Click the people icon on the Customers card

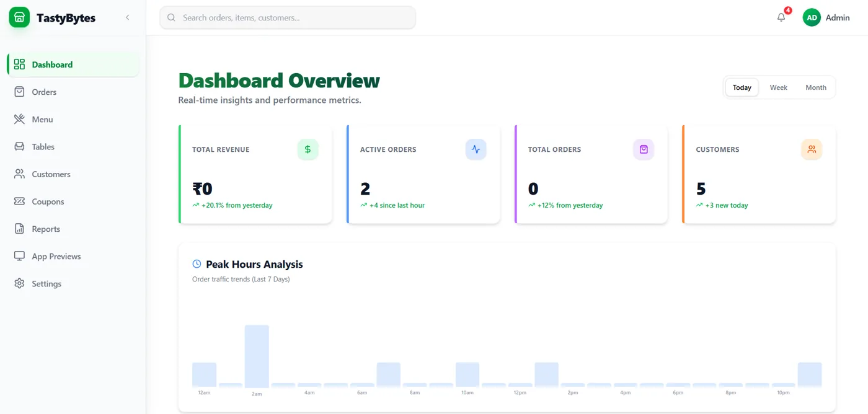812,149
